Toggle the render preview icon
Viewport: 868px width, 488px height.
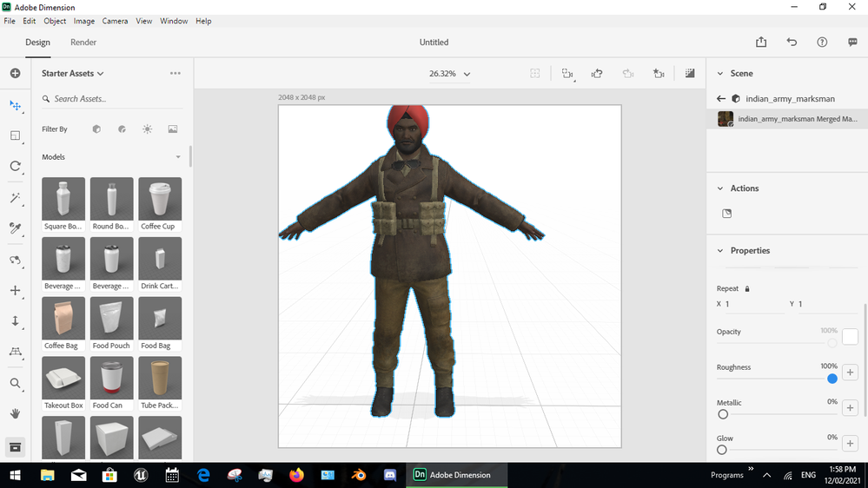pyautogui.click(x=690, y=74)
